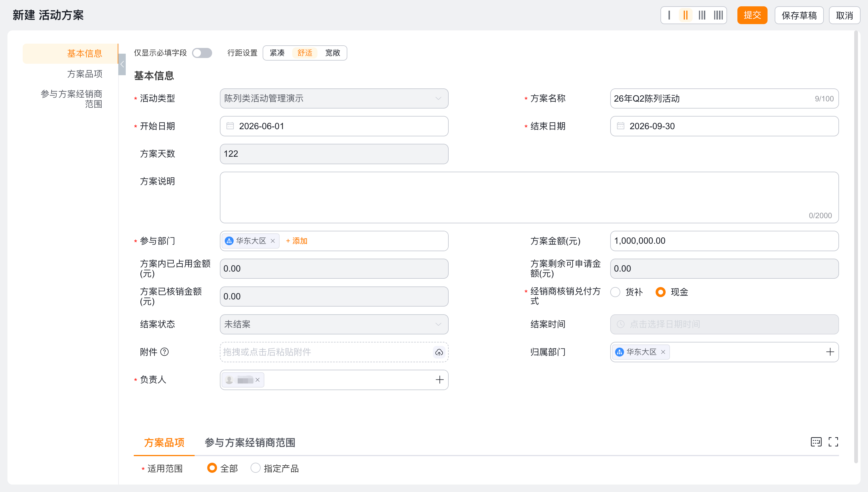The image size is (868, 492).
Task: Toggle 仅显示必填字段 switch
Action: (x=202, y=53)
